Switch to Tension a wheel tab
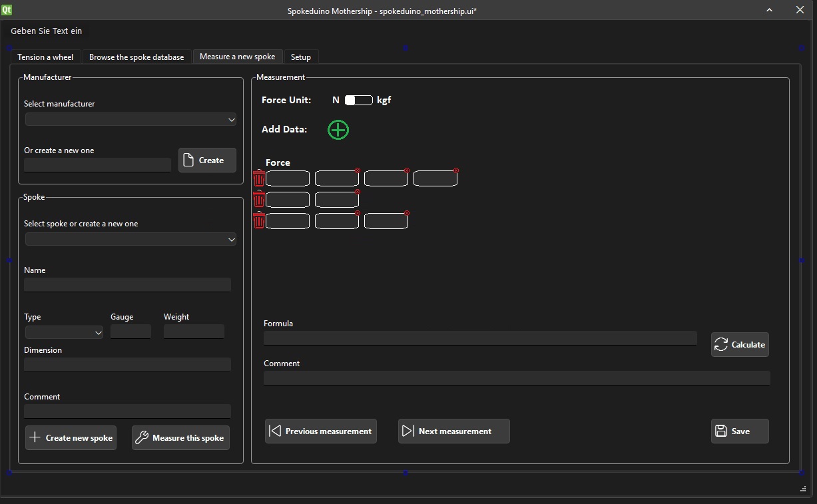Viewport: 817px width, 504px height. click(45, 57)
